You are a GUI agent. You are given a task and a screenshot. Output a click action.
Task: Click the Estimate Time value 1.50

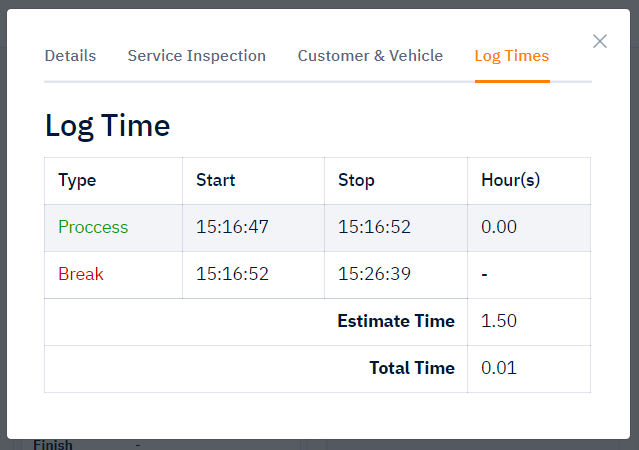(499, 321)
